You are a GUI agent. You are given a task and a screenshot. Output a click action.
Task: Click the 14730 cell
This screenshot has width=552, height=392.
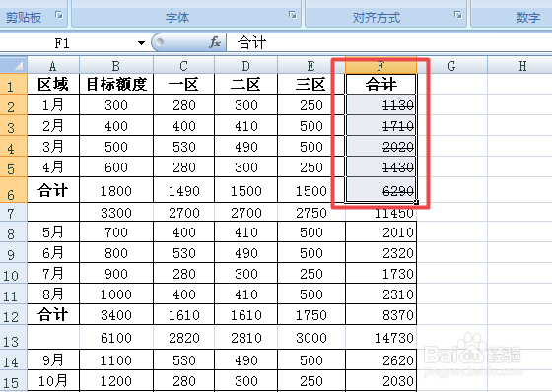tap(380, 337)
